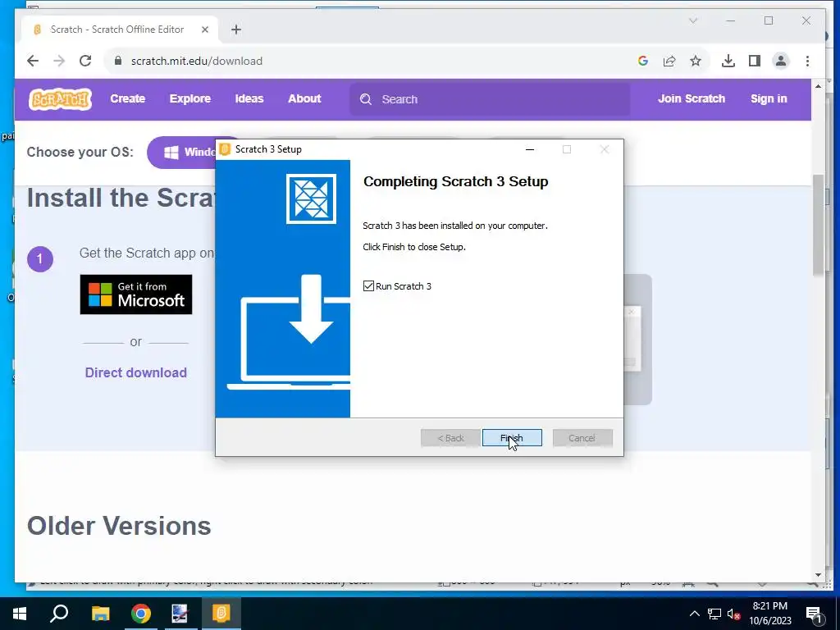Image resolution: width=840 pixels, height=630 pixels.
Task: Click the lock site info icon
Action: 118,61
